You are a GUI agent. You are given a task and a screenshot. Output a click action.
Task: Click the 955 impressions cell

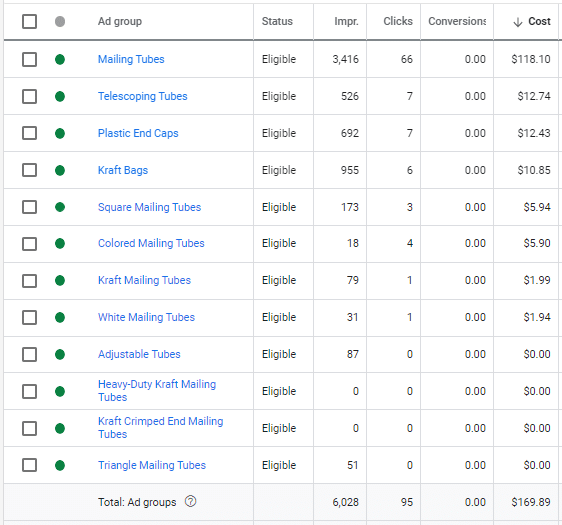(x=350, y=170)
